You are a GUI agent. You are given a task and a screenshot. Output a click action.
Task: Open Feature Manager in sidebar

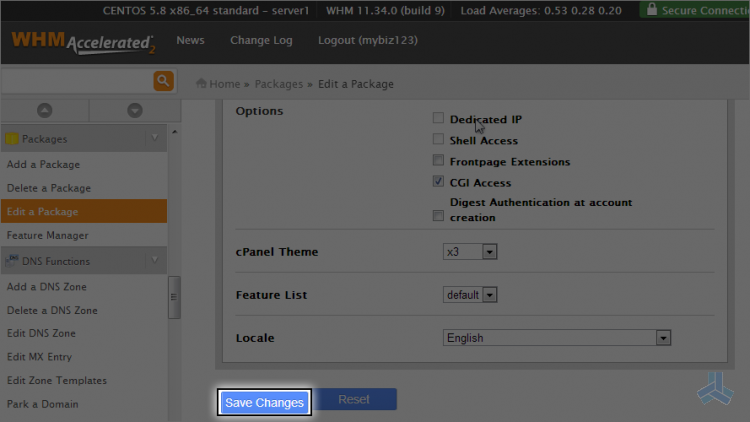pyautogui.click(x=47, y=235)
